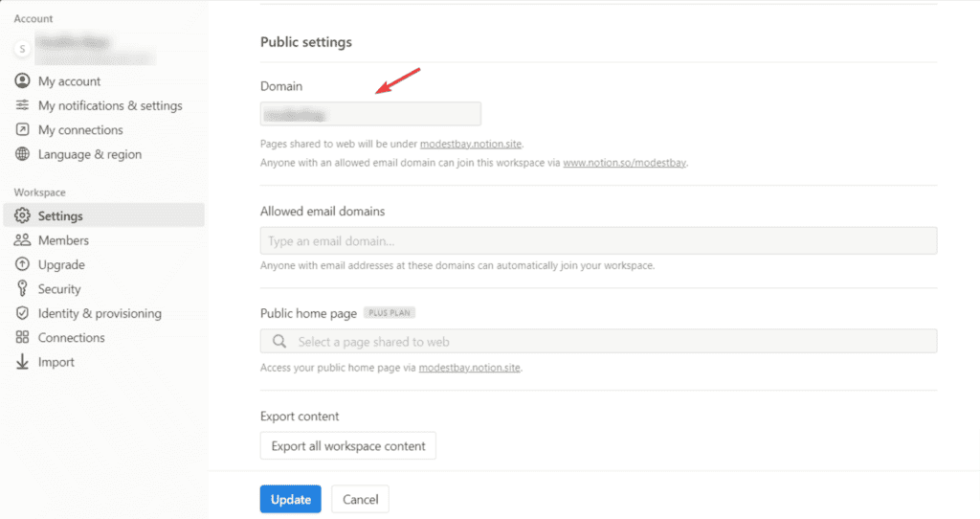Click the My account person icon
This screenshot has height=519, width=980.
coord(22,81)
